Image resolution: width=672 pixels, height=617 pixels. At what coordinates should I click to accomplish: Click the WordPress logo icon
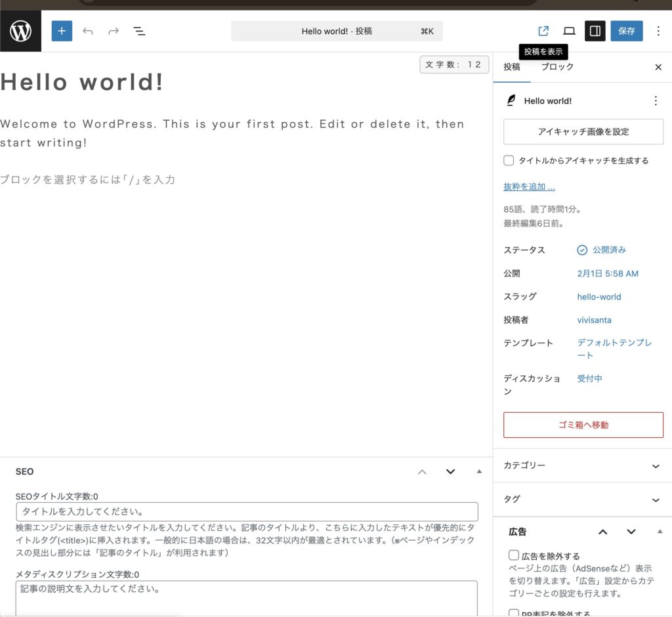(21, 31)
